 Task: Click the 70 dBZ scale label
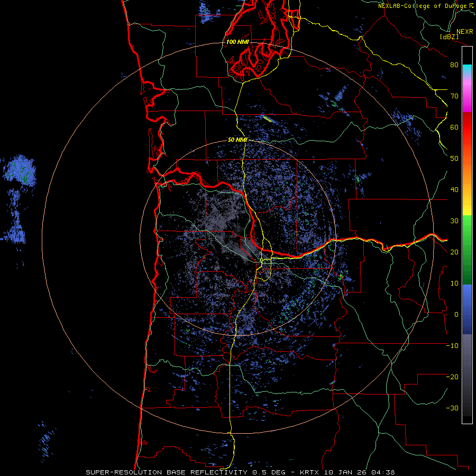(x=454, y=96)
